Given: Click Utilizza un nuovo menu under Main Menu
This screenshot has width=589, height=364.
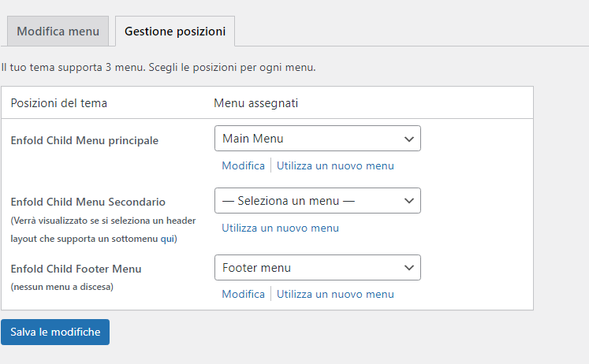Looking at the screenshot, I should [x=335, y=165].
